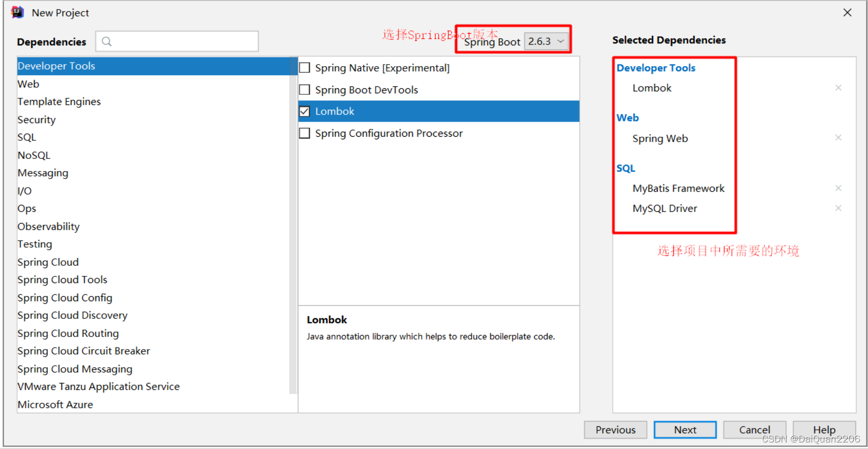Click the search magnifier icon
The height and width of the screenshot is (449, 868).
pos(106,41)
